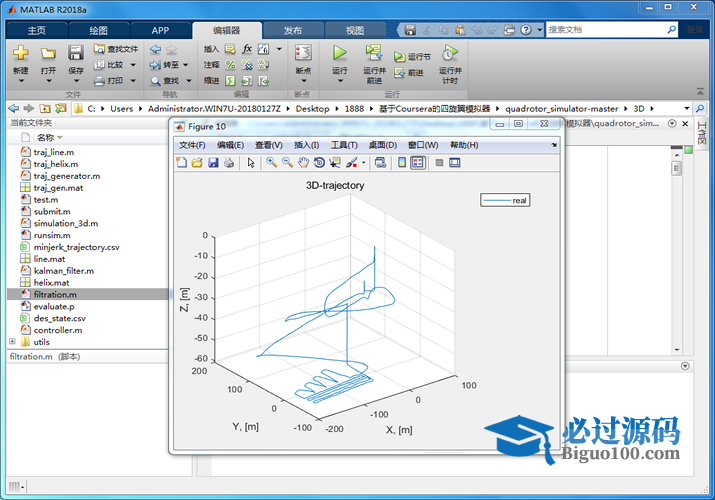
Task: Toggle the insert colorbar icon
Action: (402, 163)
